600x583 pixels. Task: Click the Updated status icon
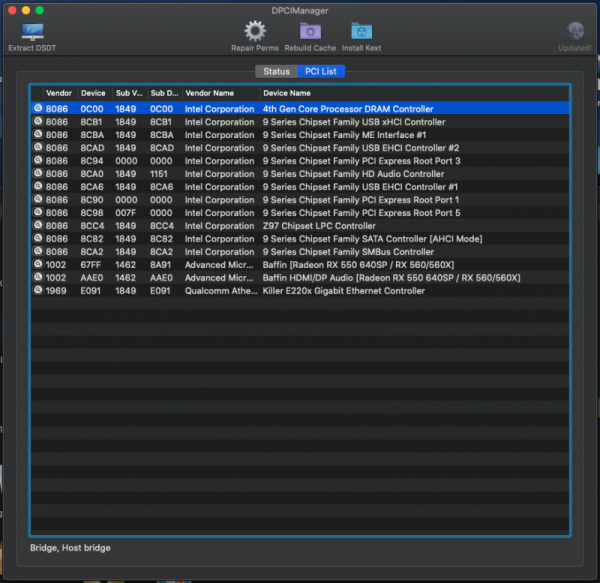click(x=575, y=32)
